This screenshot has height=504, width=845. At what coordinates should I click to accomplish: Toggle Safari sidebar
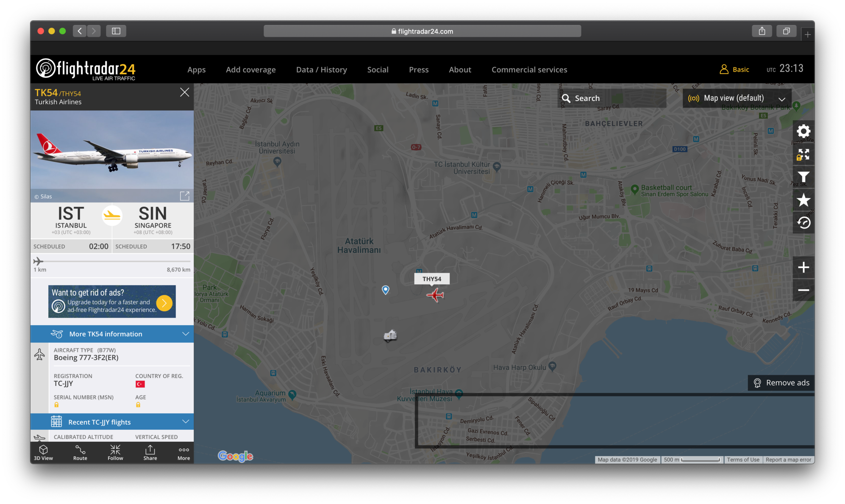pyautogui.click(x=116, y=31)
